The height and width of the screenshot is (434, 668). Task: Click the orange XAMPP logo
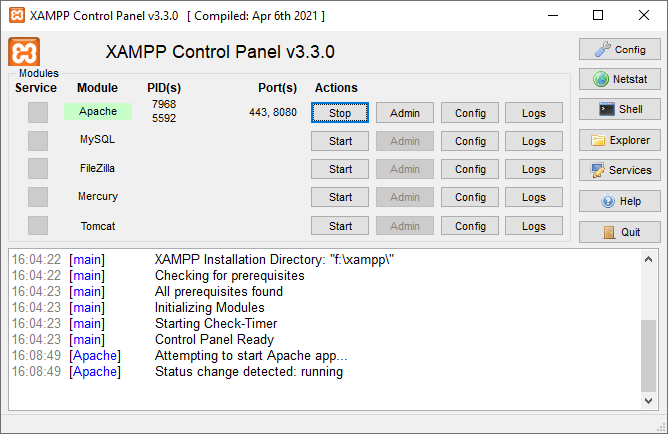24,52
